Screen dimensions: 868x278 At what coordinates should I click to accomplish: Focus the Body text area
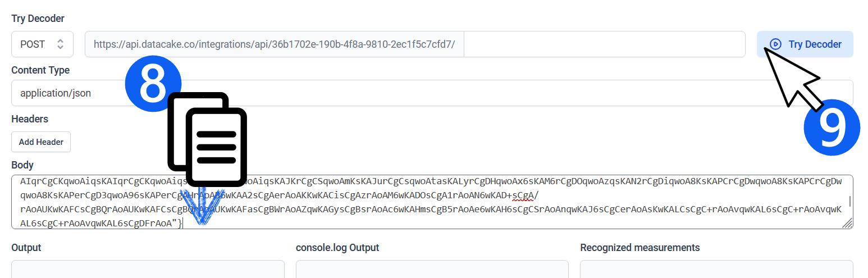432,202
